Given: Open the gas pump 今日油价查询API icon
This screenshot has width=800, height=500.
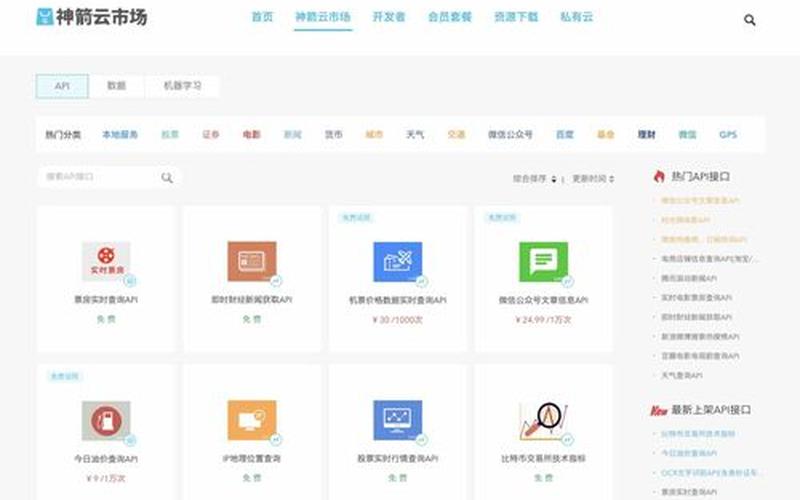Looking at the screenshot, I should [106, 420].
